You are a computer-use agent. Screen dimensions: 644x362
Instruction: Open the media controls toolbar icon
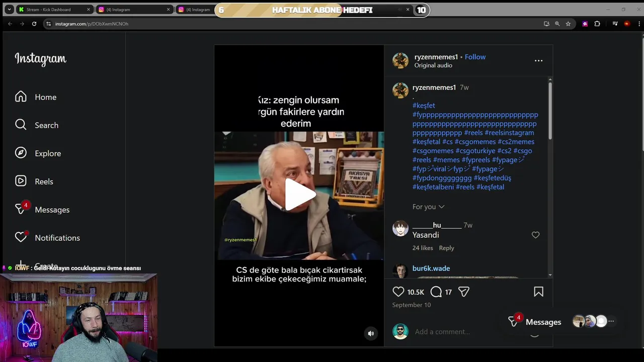(x=615, y=24)
